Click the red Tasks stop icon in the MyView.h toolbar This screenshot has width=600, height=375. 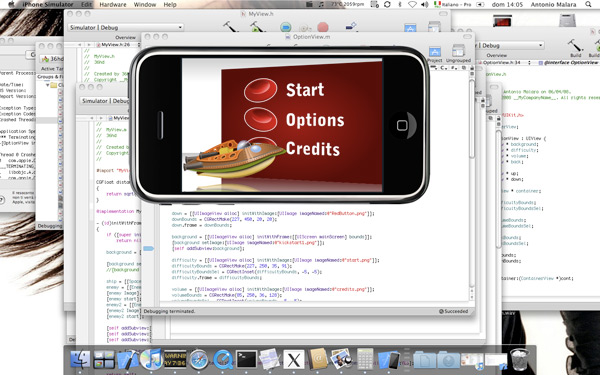tap(323, 27)
